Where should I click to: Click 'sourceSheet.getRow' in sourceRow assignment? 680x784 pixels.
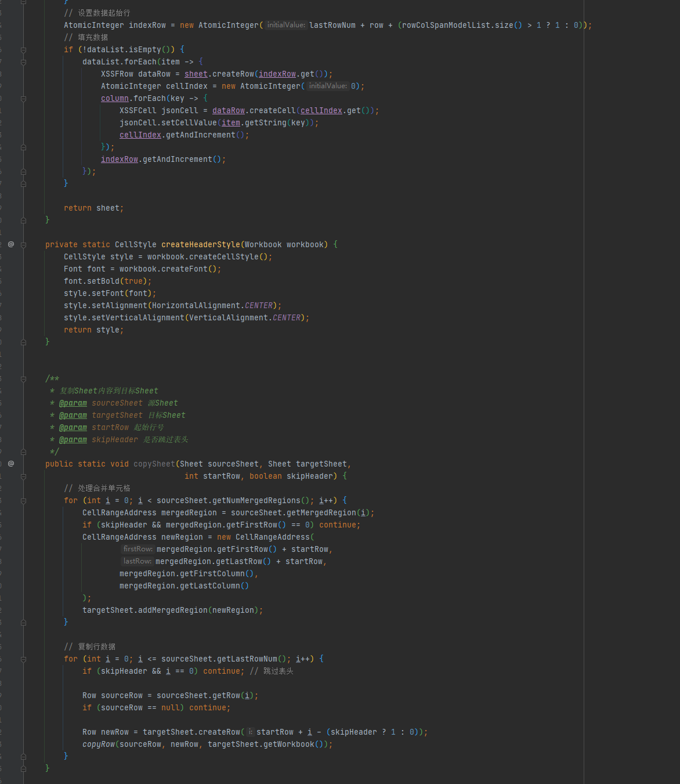coord(198,696)
